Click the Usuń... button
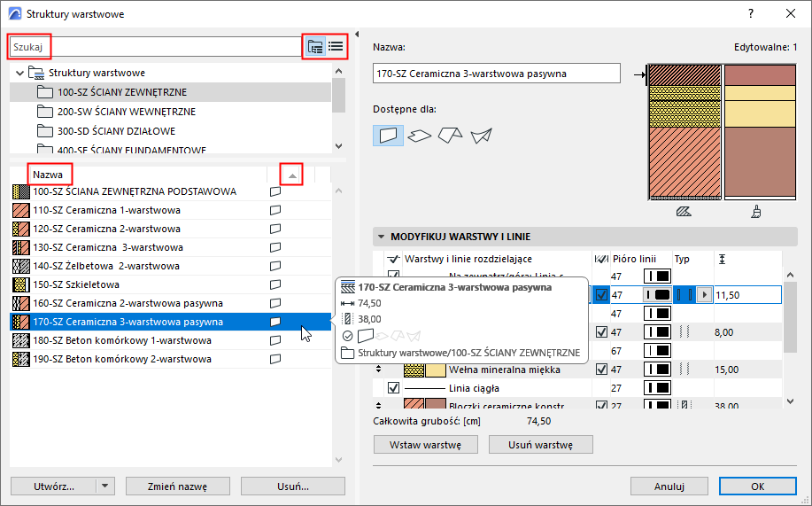Viewport: 812px width, 506px height. pyautogui.click(x=292, y=487)
